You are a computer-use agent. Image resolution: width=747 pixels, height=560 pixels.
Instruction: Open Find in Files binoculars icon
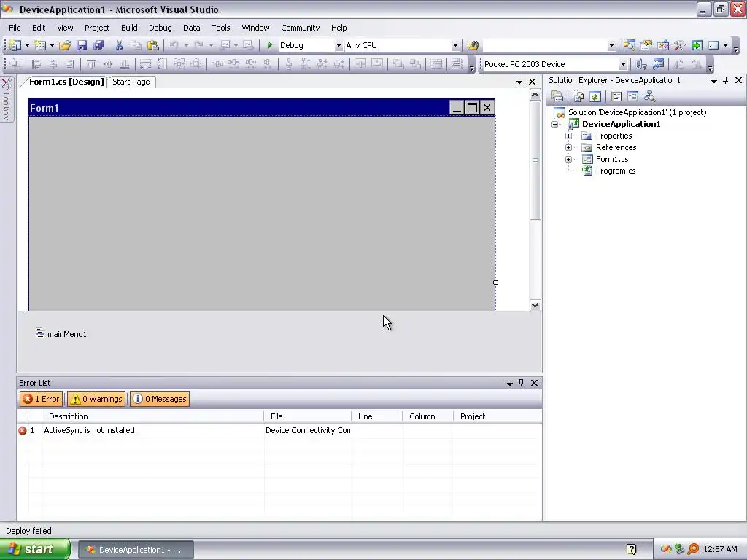pos(473,45)
